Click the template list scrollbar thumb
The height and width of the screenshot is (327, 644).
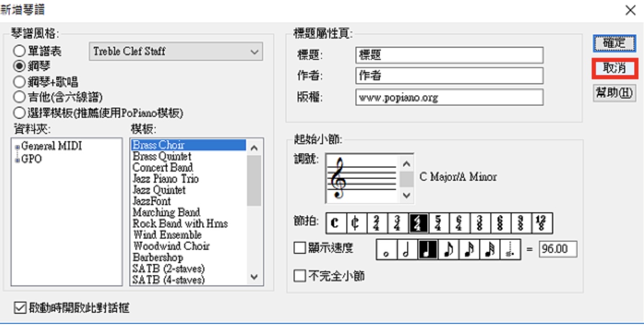coord(255,181)
